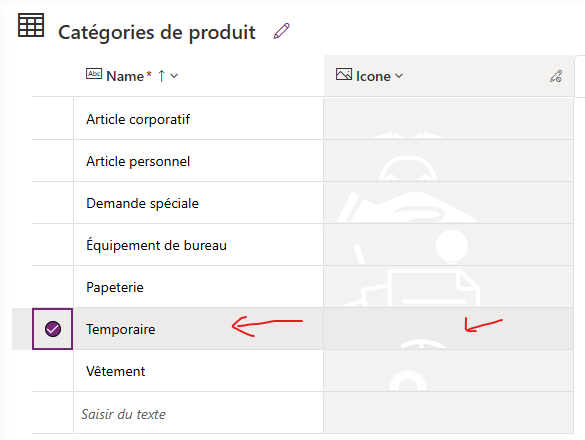Uncheck the selected Temporaire row checkmark
Image resolution: width=585 pixels, height=440 pixels.
[x=53, y=329]
